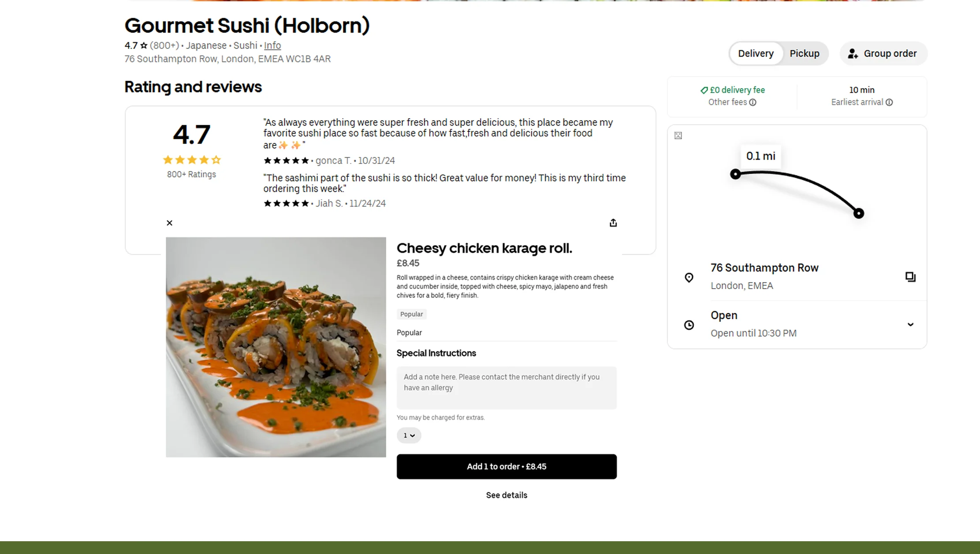Click the broken map image icon
This screenshot has width=980, height=554.
(678, 135)
